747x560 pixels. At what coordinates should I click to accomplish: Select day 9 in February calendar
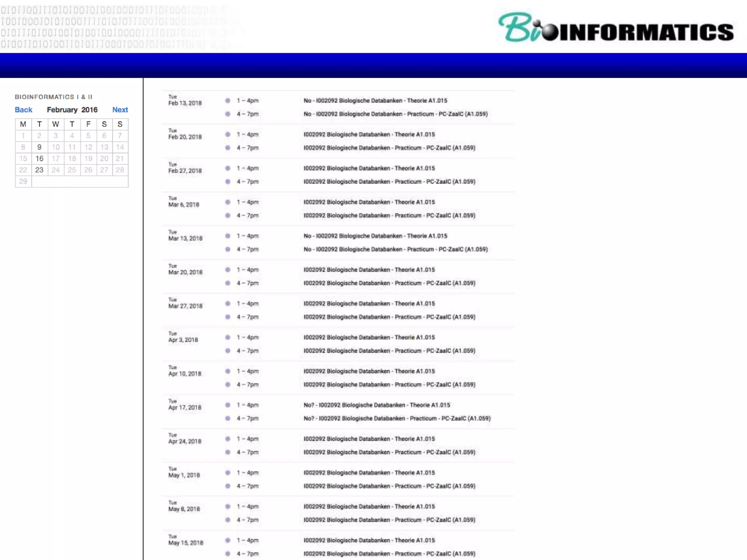coord(39,147)
